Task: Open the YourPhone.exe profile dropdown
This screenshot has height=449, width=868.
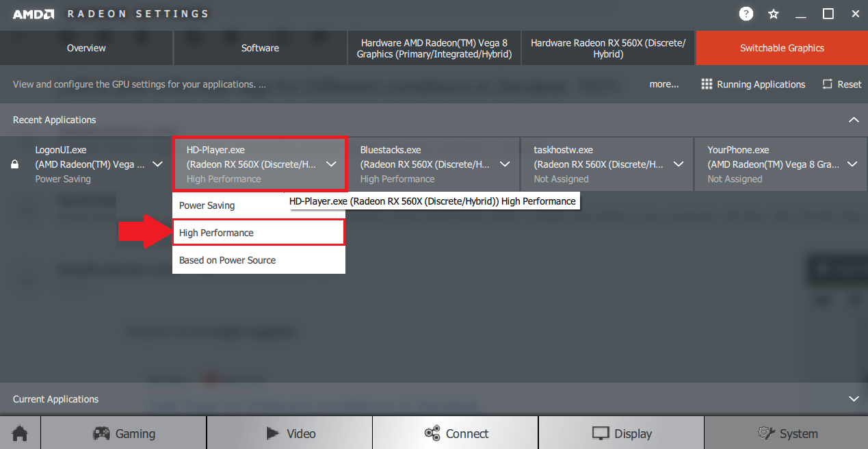Action: [x=852, y=164]
